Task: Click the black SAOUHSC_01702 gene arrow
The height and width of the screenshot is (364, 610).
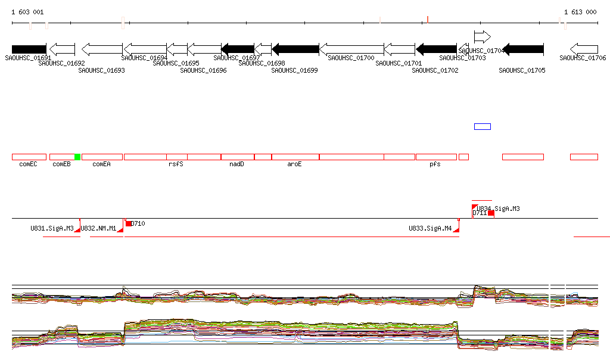Action: pos(436,49)
